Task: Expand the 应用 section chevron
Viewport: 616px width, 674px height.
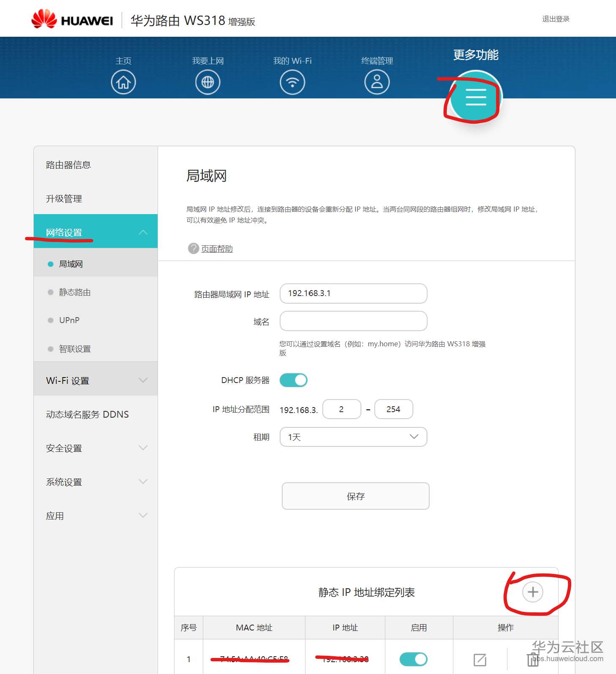Action: 143,515
